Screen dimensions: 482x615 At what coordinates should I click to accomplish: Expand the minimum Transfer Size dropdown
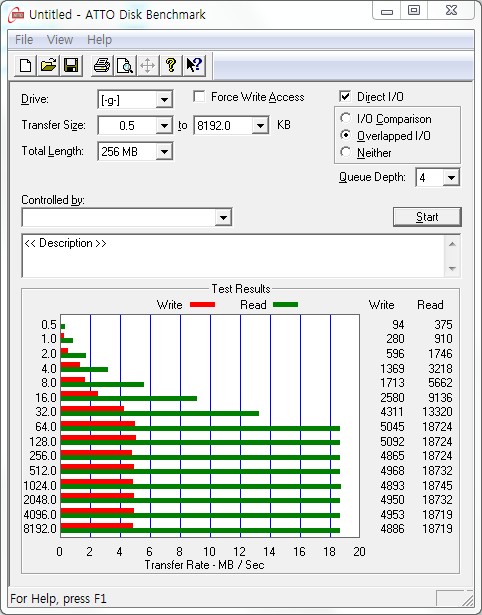164,126
